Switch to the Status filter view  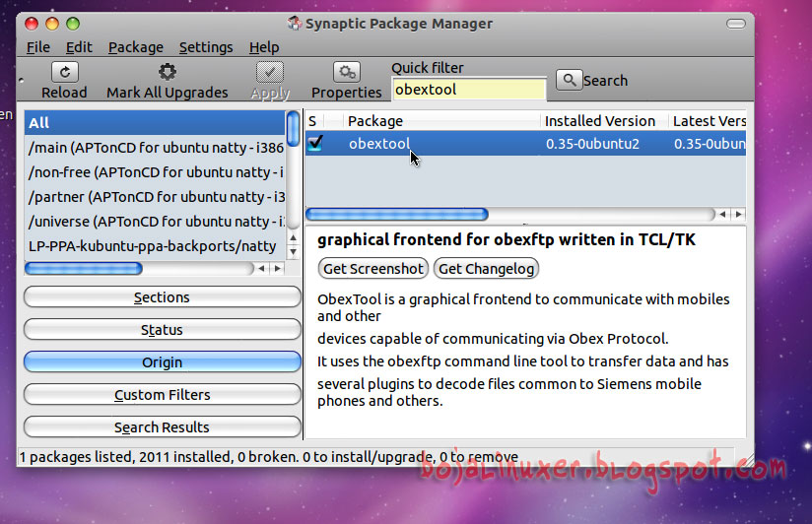tap(162, 330)
